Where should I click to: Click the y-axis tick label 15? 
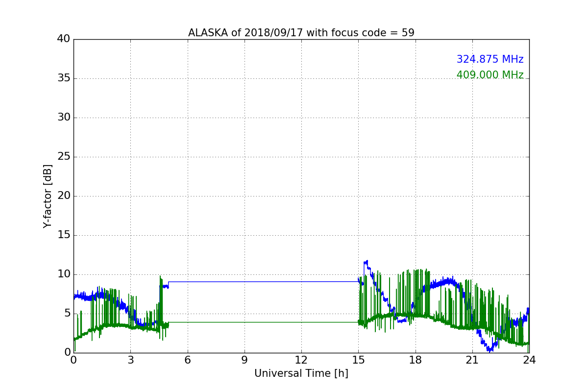point(64,235)
